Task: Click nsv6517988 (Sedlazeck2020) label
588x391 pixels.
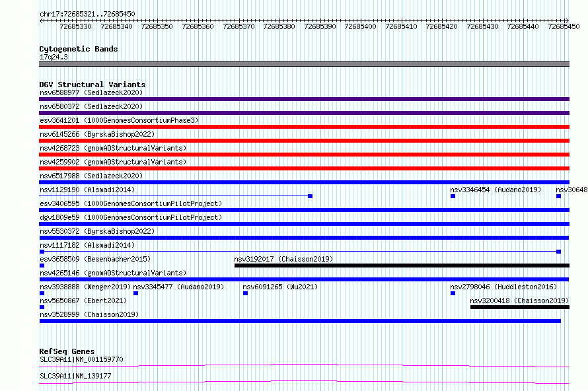Action: (x=91, y=176)
